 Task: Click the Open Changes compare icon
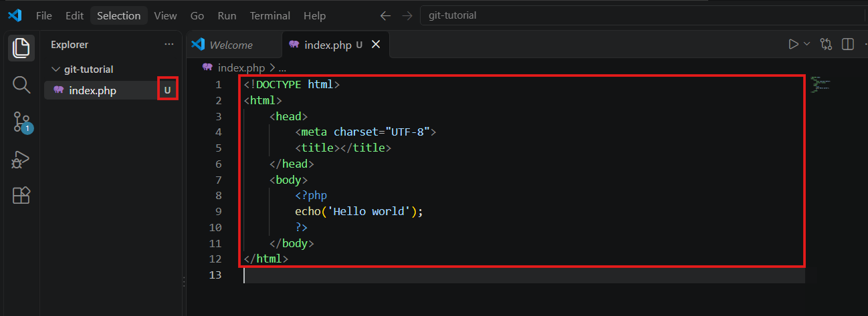tap(827, 44)
